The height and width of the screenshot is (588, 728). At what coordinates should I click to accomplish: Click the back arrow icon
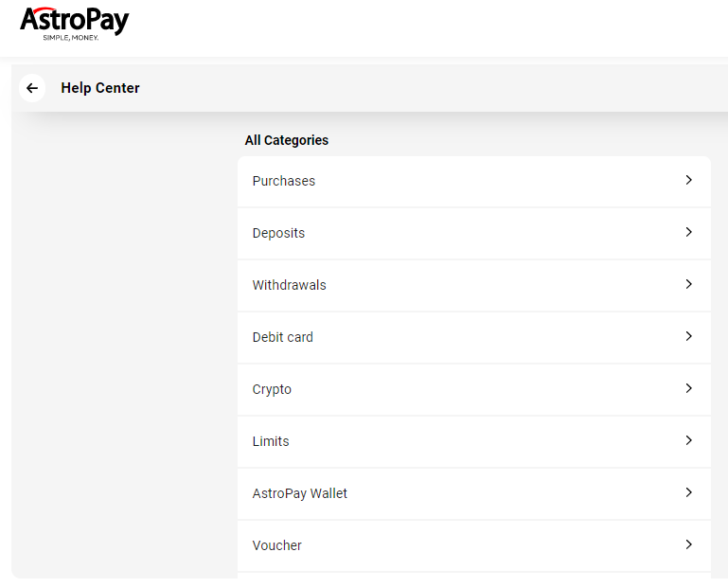tap(32, 88)
